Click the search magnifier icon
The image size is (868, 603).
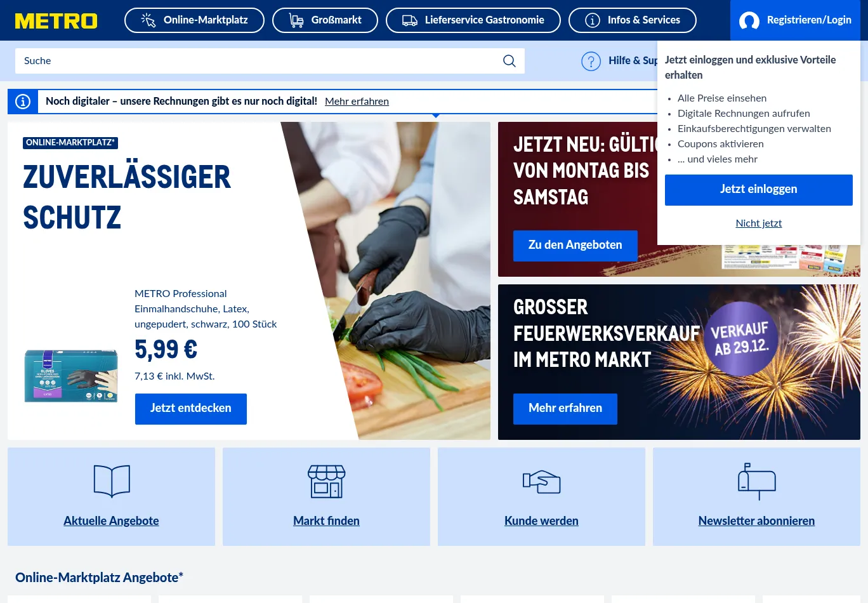(509, 61)
